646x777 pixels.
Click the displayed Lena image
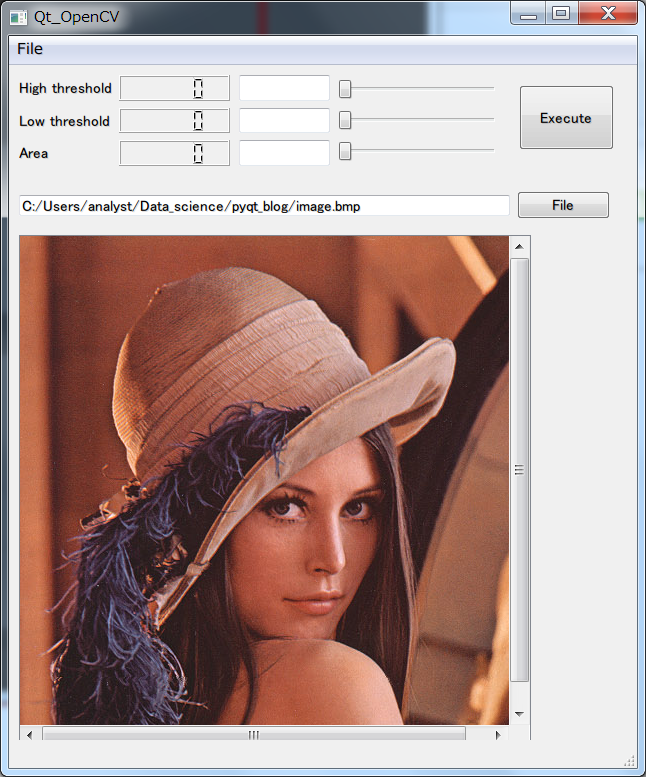264,480
